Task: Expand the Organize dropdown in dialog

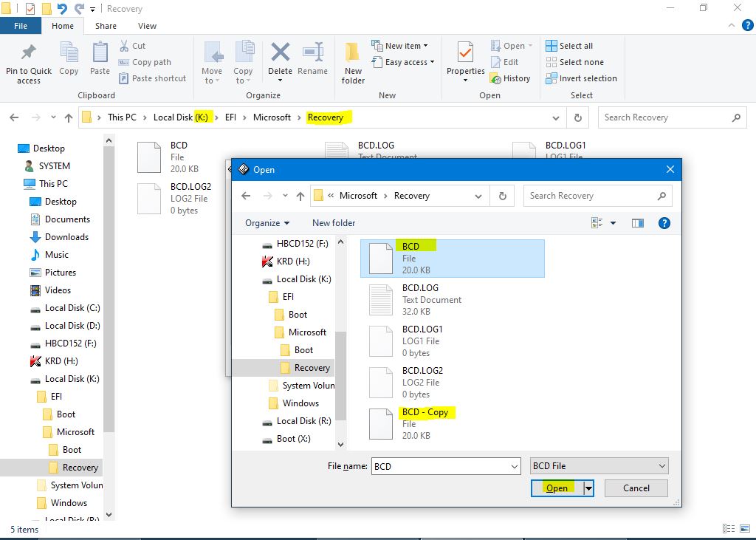Action: click(267, 222)
